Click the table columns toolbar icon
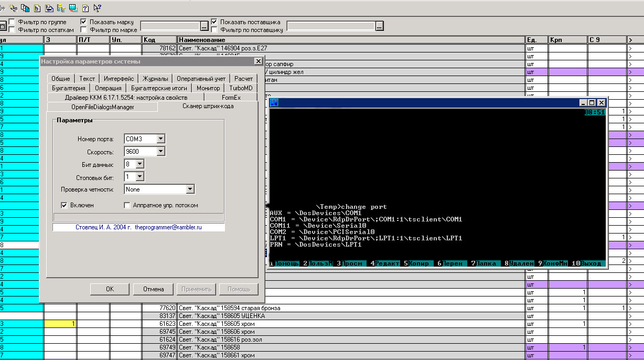Screen dimensions: 644x360 (73, 8)
